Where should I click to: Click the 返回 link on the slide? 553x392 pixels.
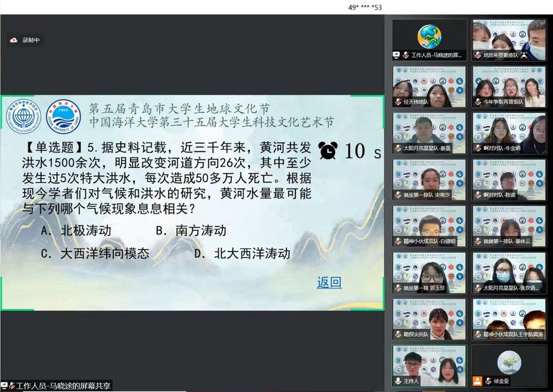[x=329, y=282]
